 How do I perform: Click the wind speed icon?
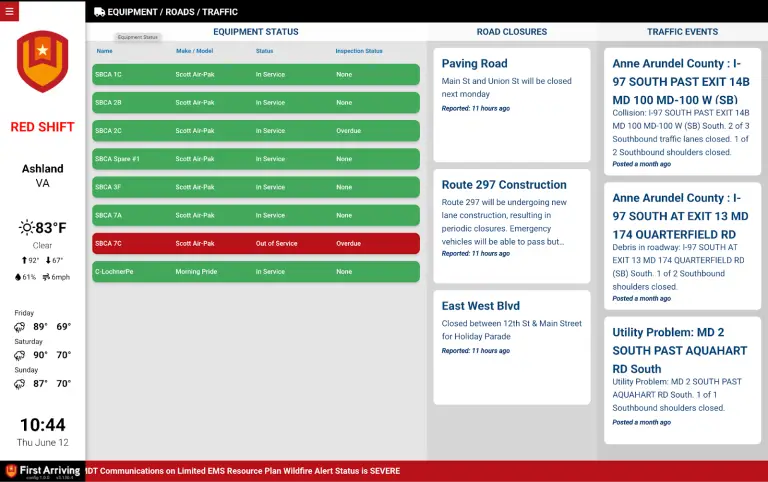pyautogui.click(x=45, y=277)
